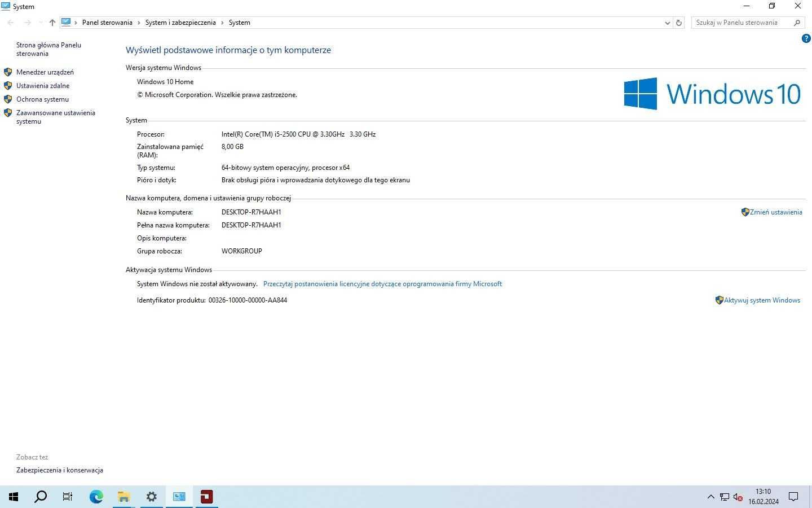Open dark red app icon on taskbar

tap(206, 497)
